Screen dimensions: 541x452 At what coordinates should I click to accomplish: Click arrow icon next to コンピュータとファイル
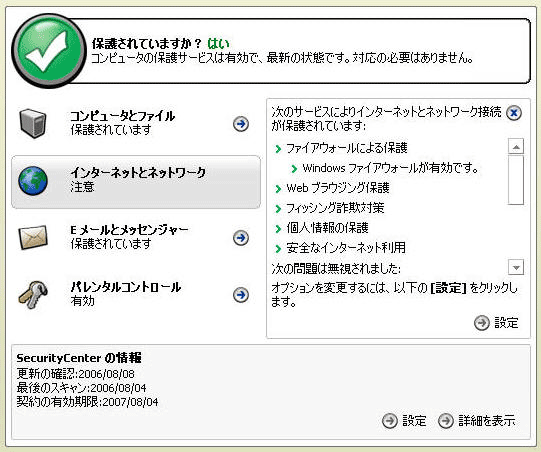click(x=241, y=124)
